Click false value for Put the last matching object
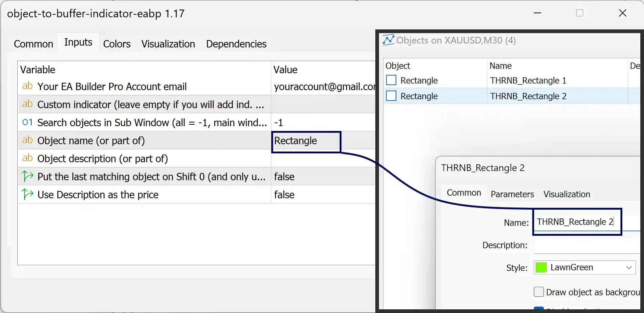 pyautogui.click(x=323, y=177)
